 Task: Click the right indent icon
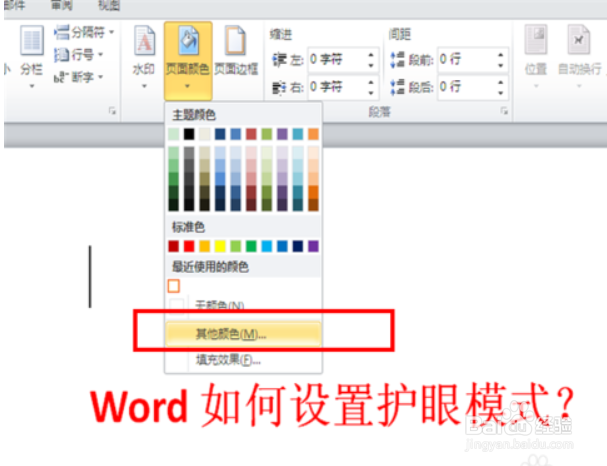click(279, 87)
